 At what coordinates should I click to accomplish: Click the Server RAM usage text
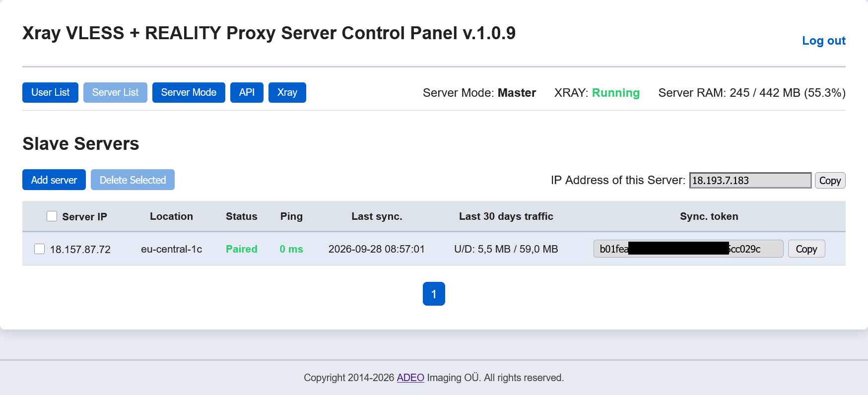pos(752,93)
